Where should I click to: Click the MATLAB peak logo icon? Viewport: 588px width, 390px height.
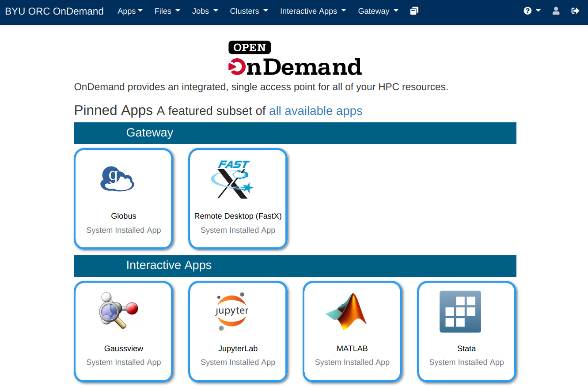tap(347, 311)
